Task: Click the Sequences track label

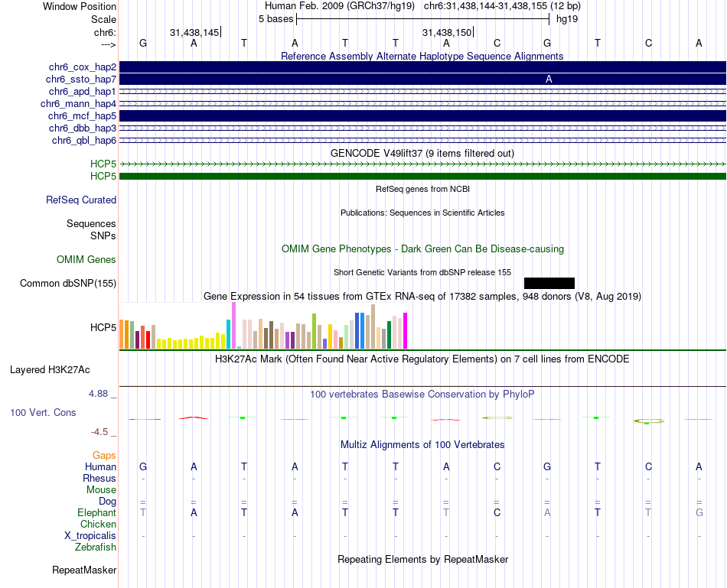Action: pos(91,224)
